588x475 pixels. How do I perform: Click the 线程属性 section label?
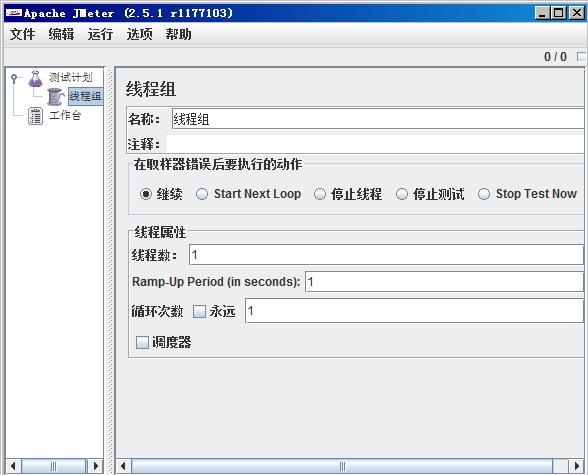(x=160, y=232)
